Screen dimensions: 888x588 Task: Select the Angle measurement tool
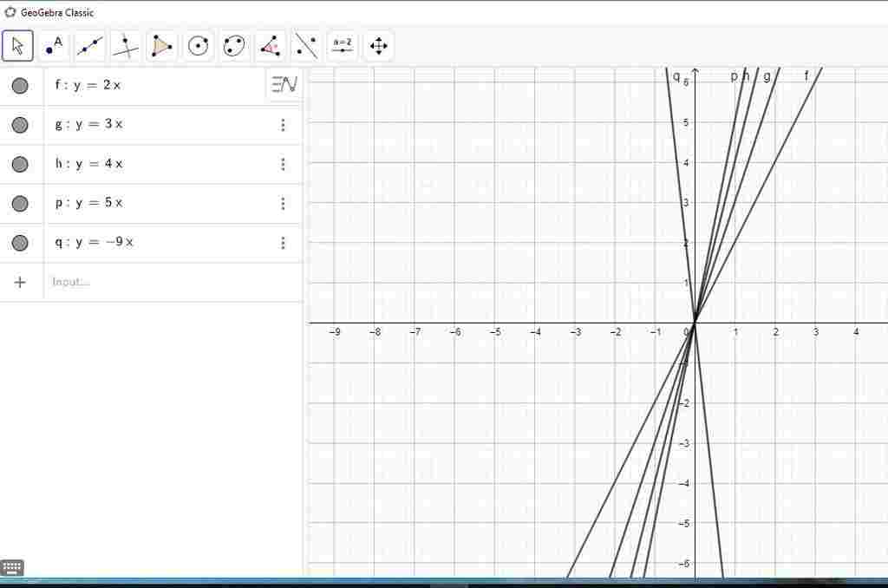(271, 45)
